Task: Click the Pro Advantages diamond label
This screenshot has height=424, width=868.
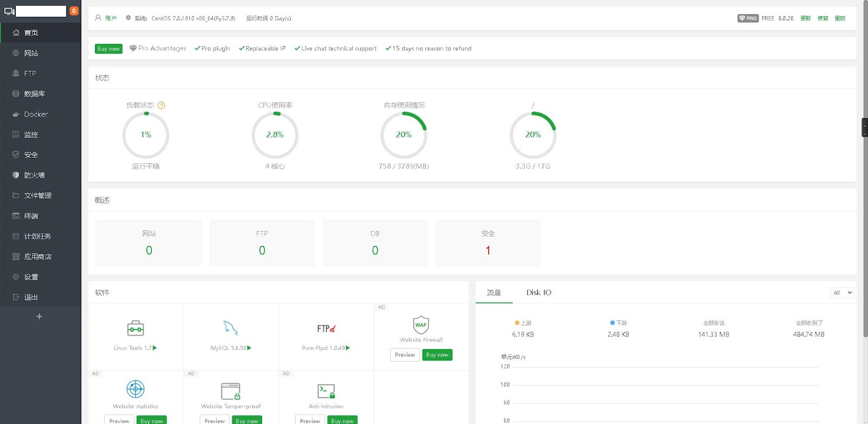Action: [x=158, y=48]
